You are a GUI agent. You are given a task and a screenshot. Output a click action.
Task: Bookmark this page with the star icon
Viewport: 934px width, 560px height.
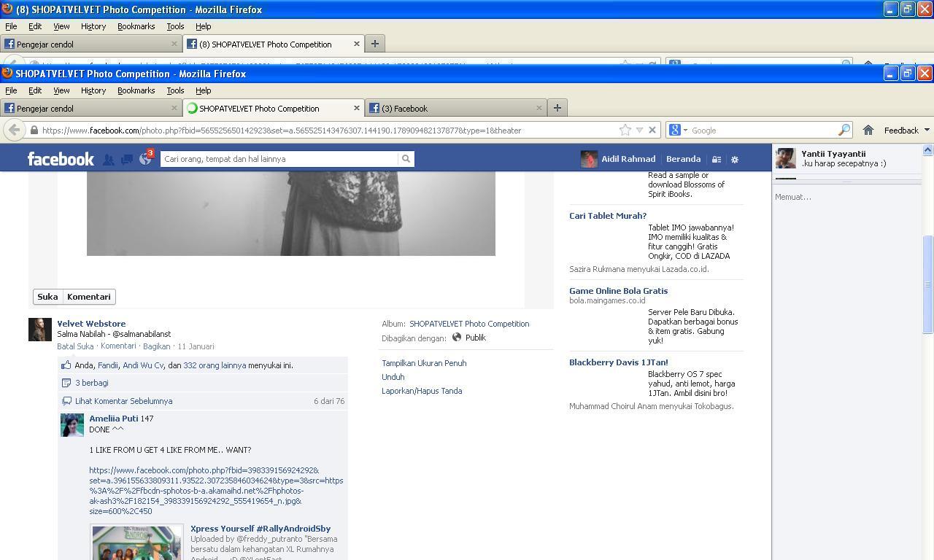pyautogui.click(x=625, y=130)
